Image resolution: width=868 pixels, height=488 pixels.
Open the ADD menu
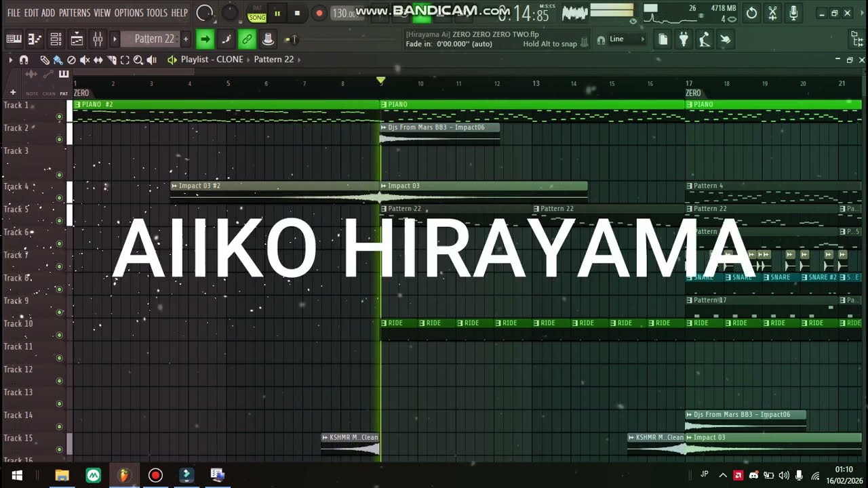pyautogui.click(x=48, y=13)
